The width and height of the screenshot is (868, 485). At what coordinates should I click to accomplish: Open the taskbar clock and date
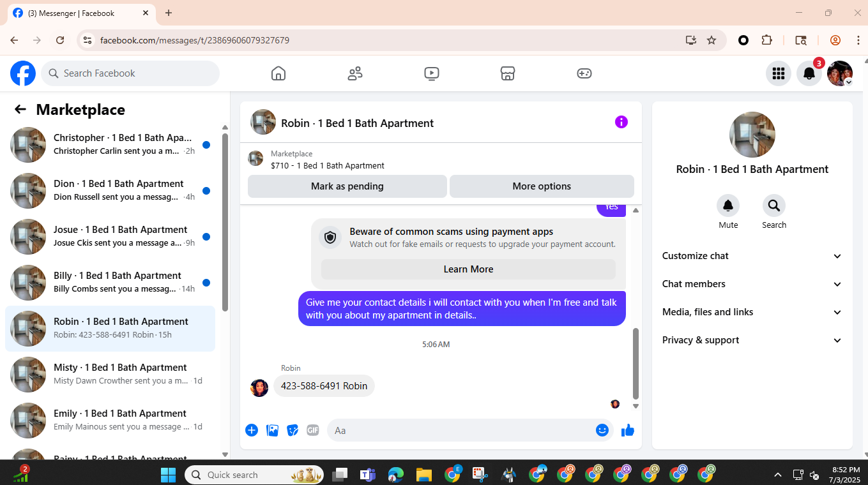[844, 475]
